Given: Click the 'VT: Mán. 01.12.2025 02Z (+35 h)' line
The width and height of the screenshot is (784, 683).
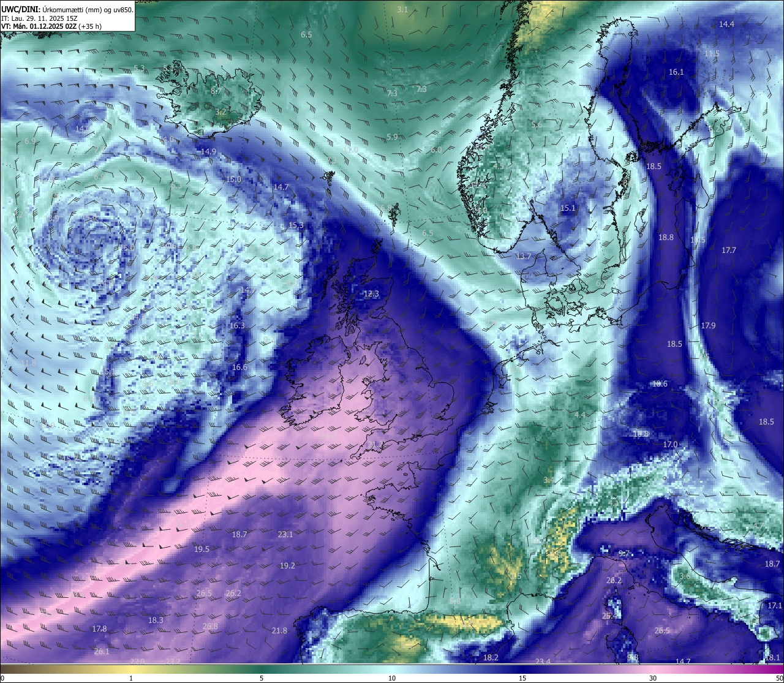Looking at the screenshot, I should [x=51, y=26].
